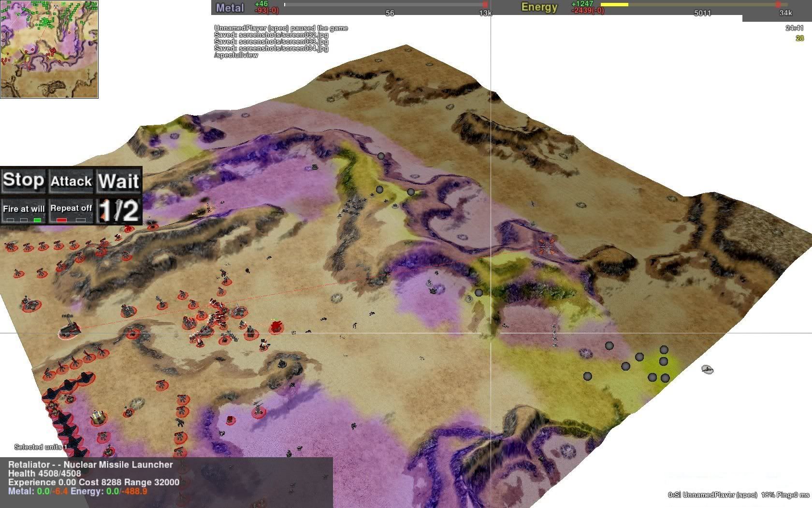
Task: Adjust red metal share marker
Action: pos(485,5)
